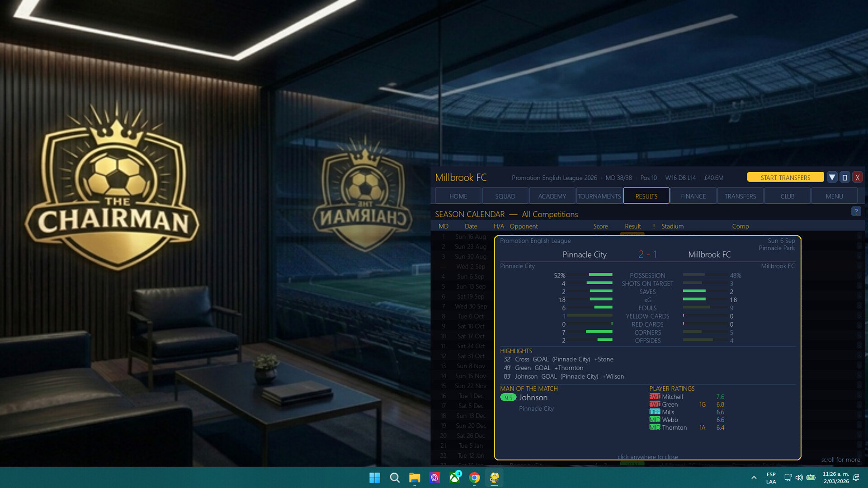Go to the TOURNAMENTS tab
Image resolution: width=868 pixels, height=488 pixels.
pos(599,196)
